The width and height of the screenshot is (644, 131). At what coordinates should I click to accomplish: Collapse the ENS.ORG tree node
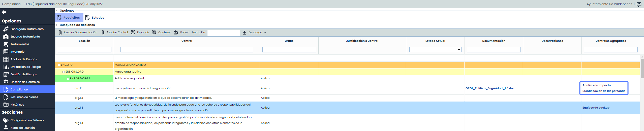[59, 65]
